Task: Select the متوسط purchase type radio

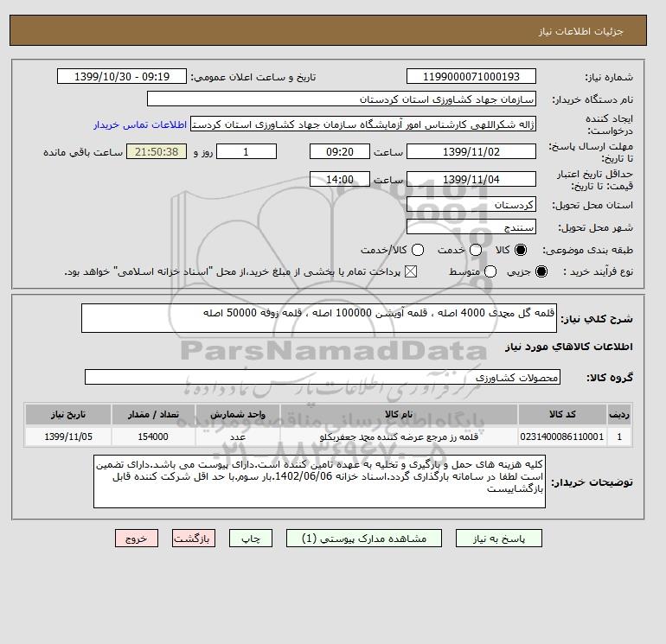Action: [x=490, y=271]
